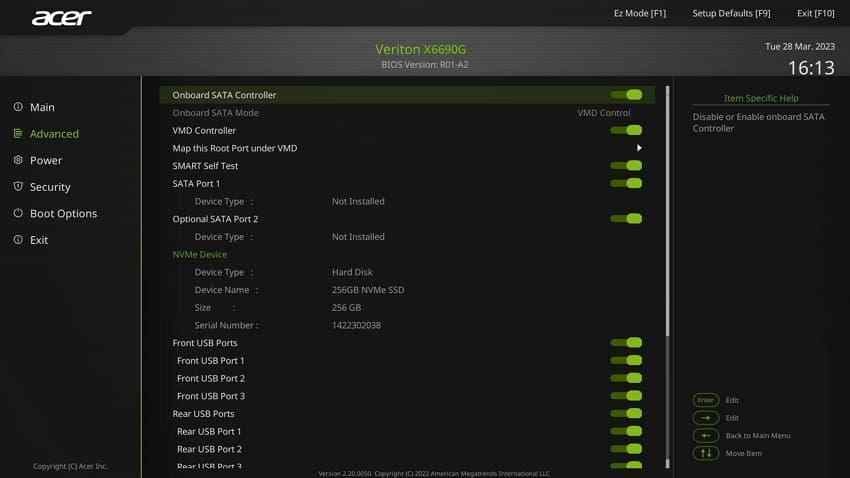The image size is (850, 478).
Task: Switch to Ez Mode [F1]
Action: pyautogui.click(x=640, y=13)
